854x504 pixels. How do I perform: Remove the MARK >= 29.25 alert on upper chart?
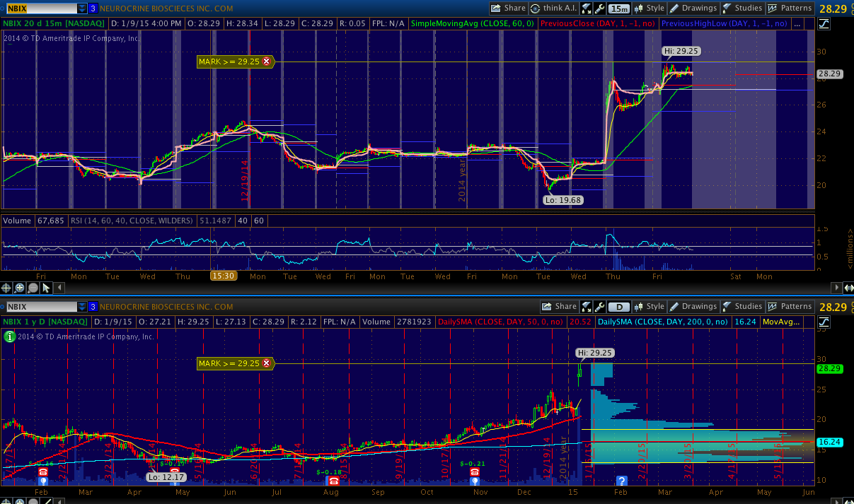(x=266, y=61)
